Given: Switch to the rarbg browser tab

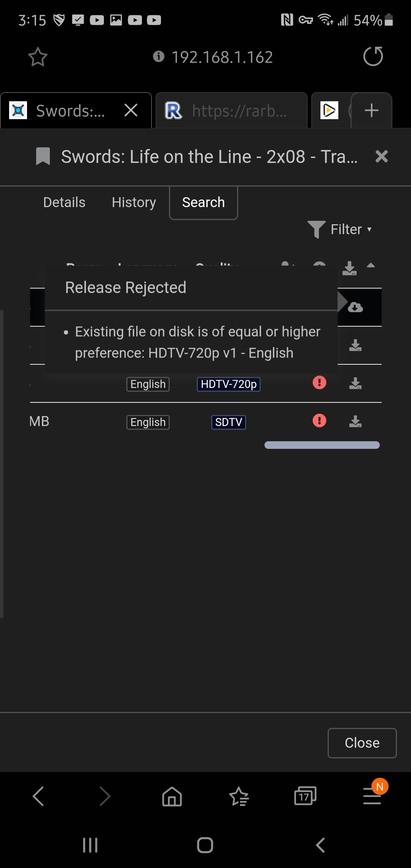Looking at the screenshot, I should click(x=231, y=111).
